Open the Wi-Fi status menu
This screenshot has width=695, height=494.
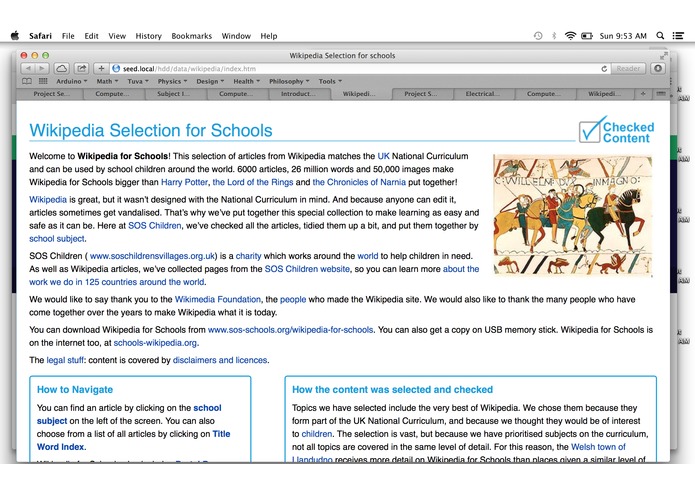(570, 36)
